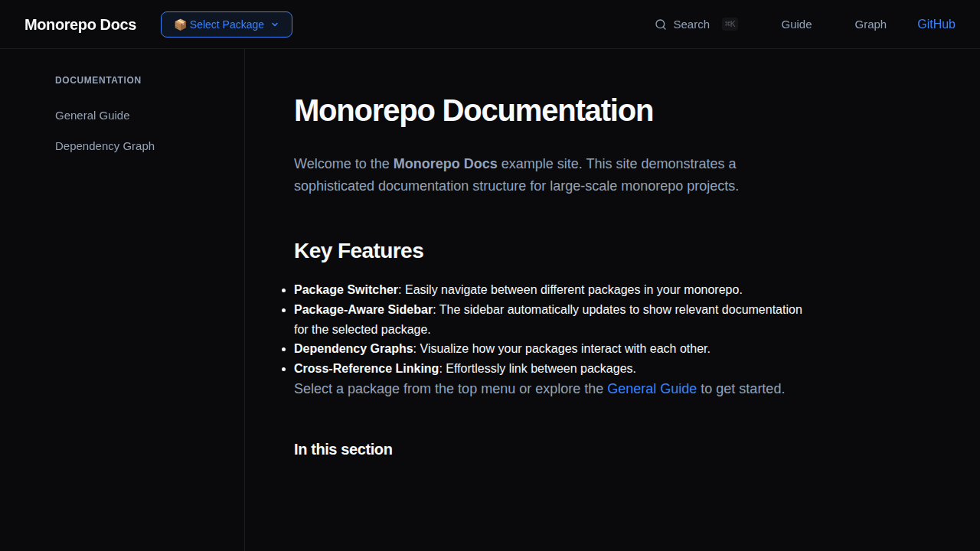Screen dimensions: 980x551
Task: Expand the chevron on the Select Package button
Action: [x=274, y=24]
